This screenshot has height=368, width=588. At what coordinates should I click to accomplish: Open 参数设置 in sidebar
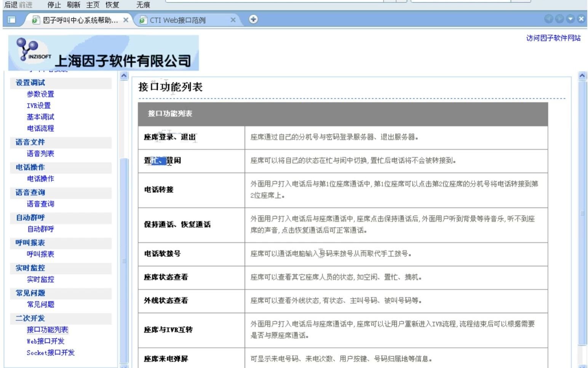(40, 94)
